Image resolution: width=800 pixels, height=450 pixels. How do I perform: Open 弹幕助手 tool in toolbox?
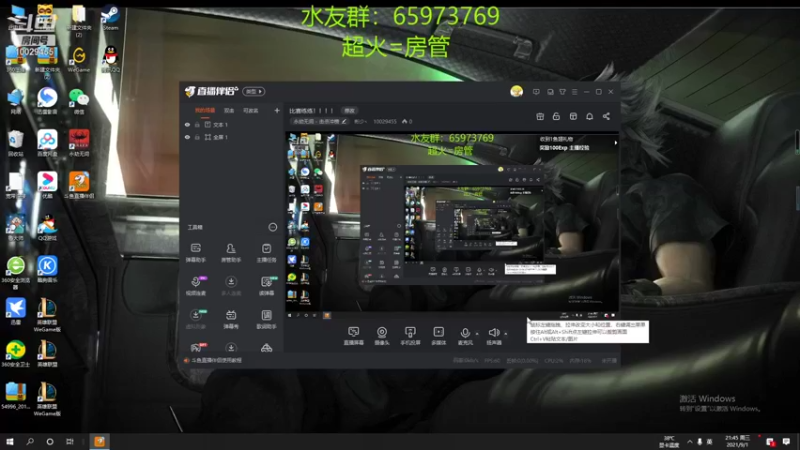[195, 253]
